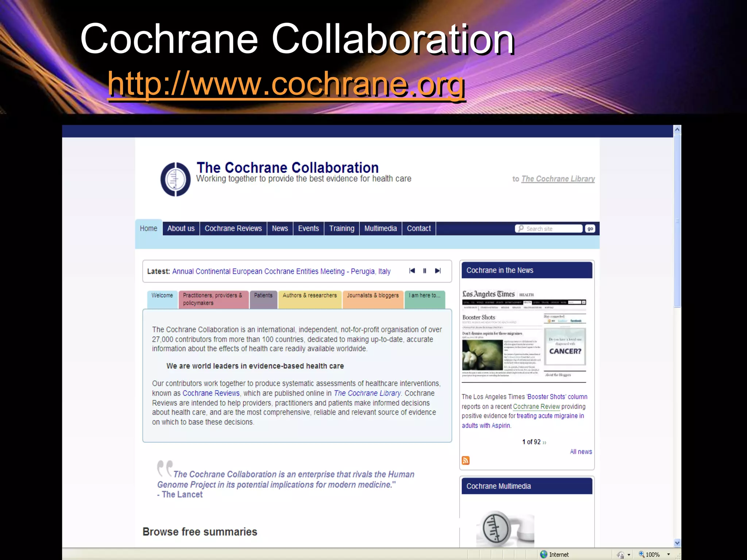Open the http://www.cochrane.org hyperlink
This screenshot has width=747, height=560.
click(x=286, y=85)
